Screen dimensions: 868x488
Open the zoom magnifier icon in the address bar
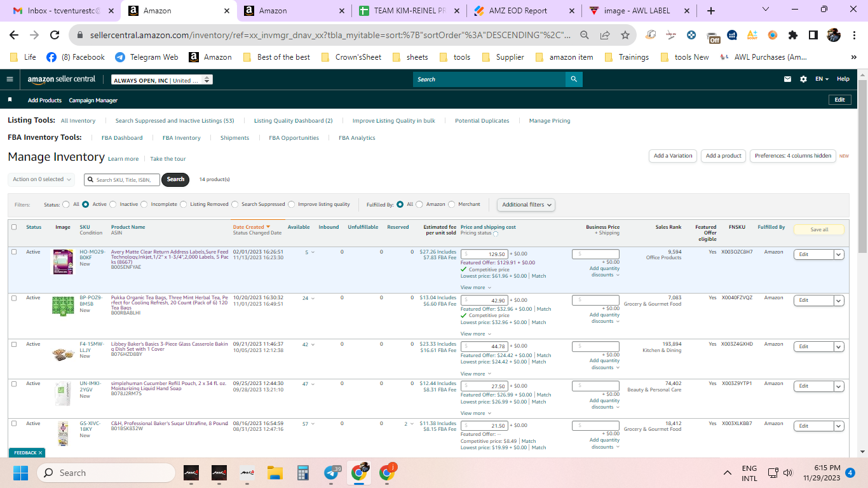[x=585, y=35]
